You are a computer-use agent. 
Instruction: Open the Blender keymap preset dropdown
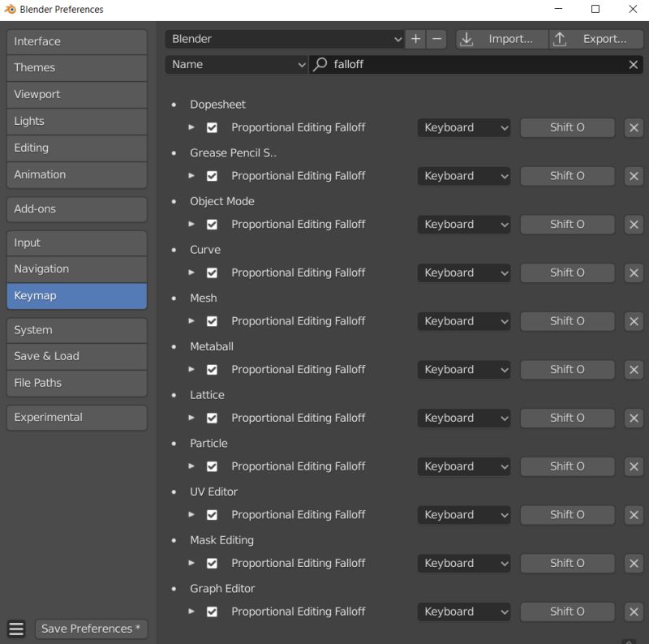[285, 39]
